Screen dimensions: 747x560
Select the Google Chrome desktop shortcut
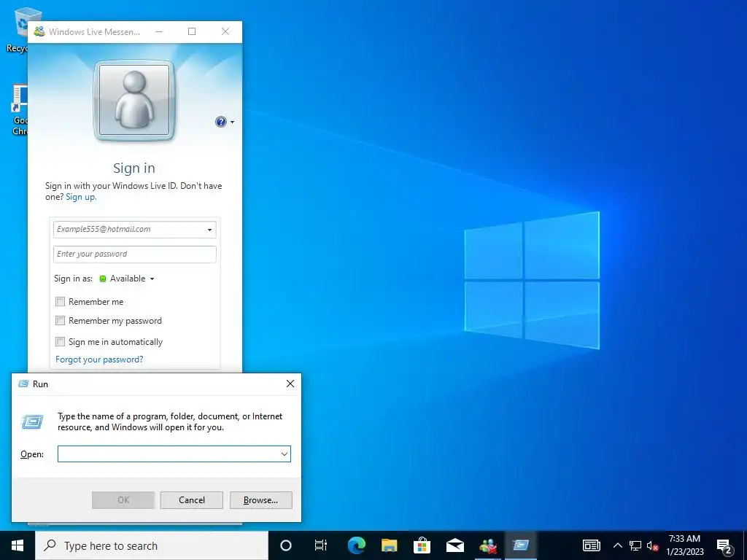point(19,111)
